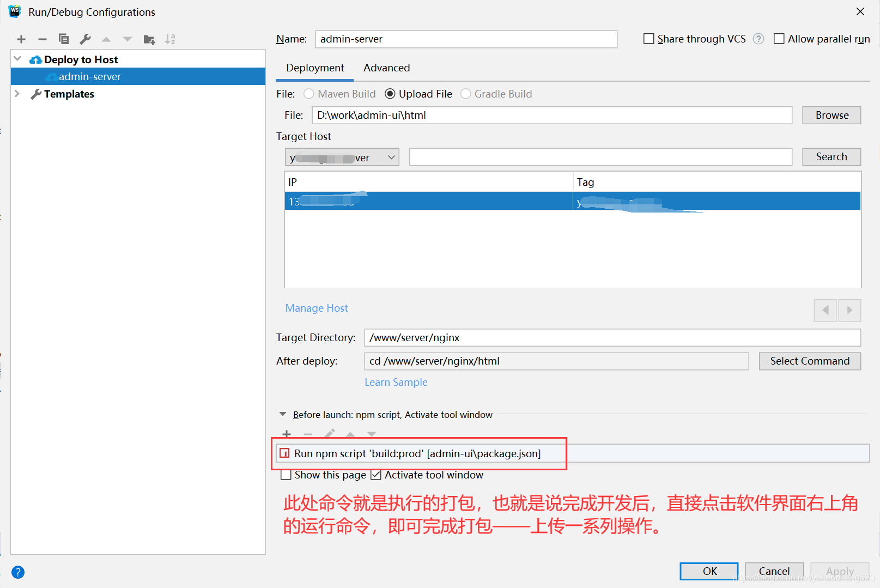Enable Allow parallel run checkbox
The height and width of the screenshot is (588, 880).
[x=779, y=39]
